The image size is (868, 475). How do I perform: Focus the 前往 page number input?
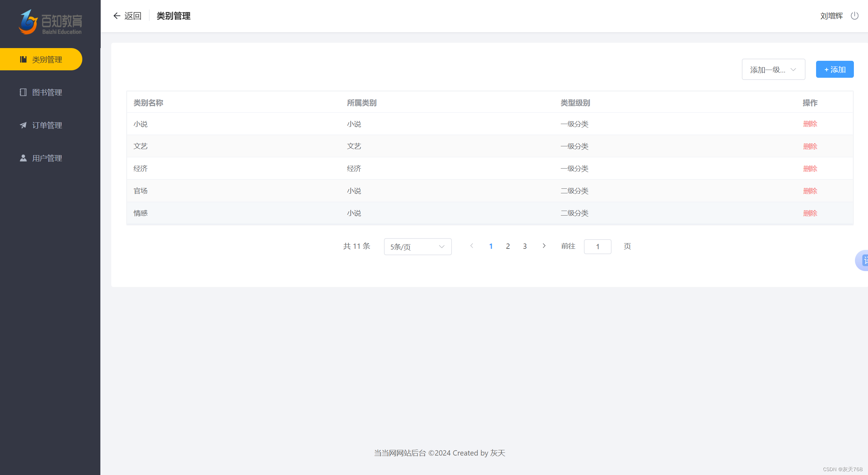click(597, 247)
